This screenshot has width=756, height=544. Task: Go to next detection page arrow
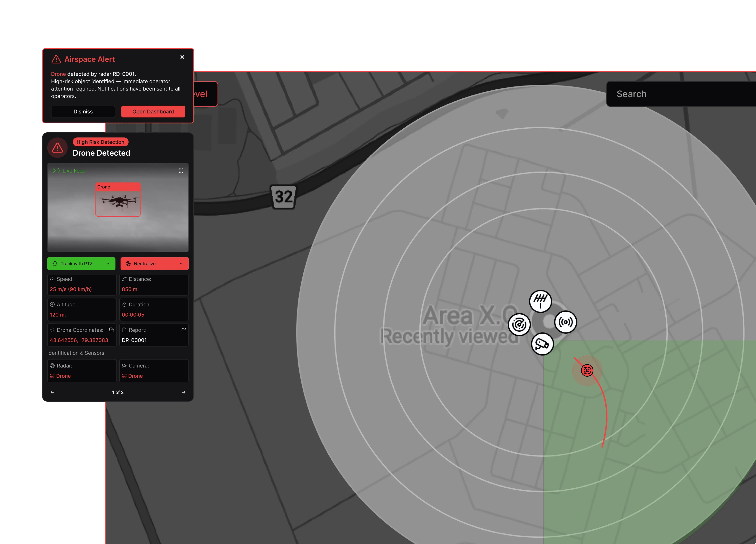[184, 392]
